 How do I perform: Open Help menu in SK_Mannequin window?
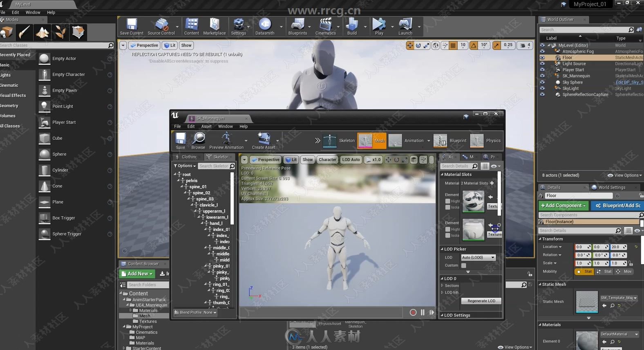click(x=244, y=126)
